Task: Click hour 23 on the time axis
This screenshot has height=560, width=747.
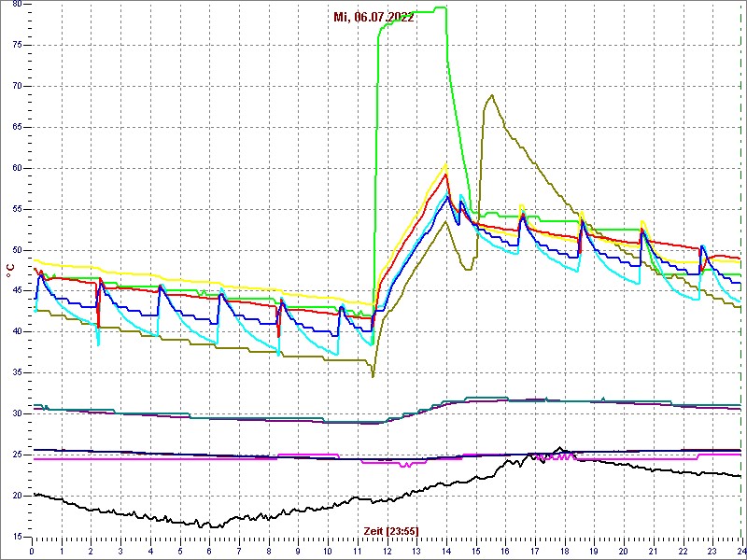Action: (712, 553)
